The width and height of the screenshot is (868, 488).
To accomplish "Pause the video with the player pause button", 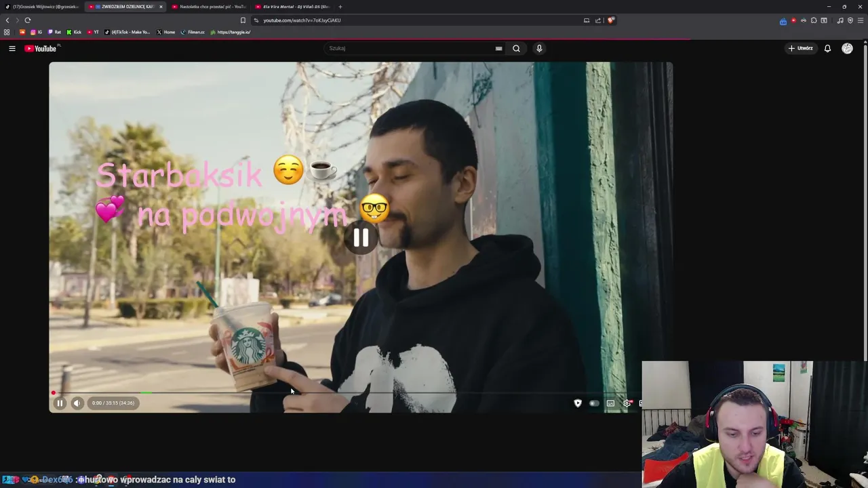I will 60,403.
